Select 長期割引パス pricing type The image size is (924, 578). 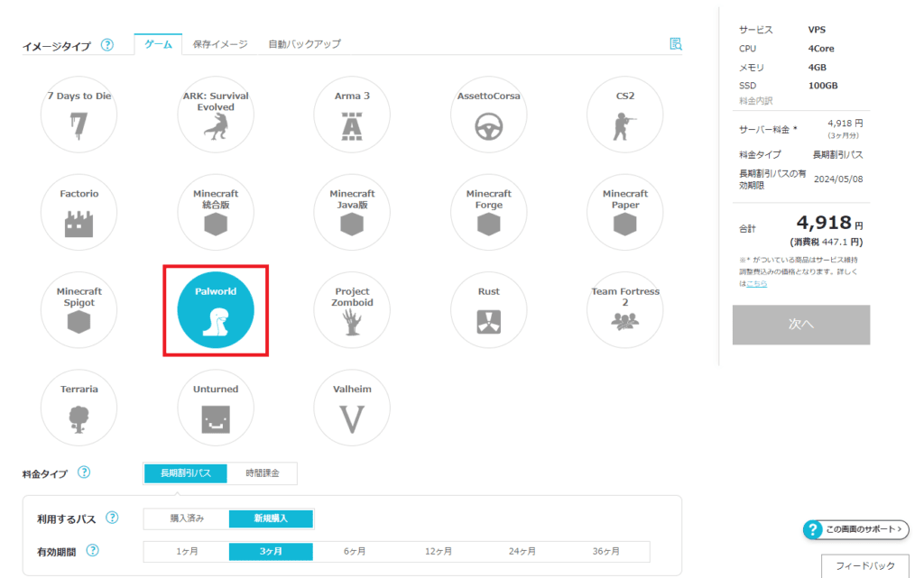(x=186, y=473)
